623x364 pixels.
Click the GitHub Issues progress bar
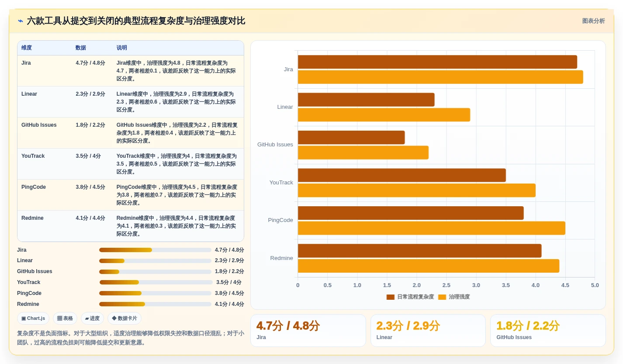155,272
